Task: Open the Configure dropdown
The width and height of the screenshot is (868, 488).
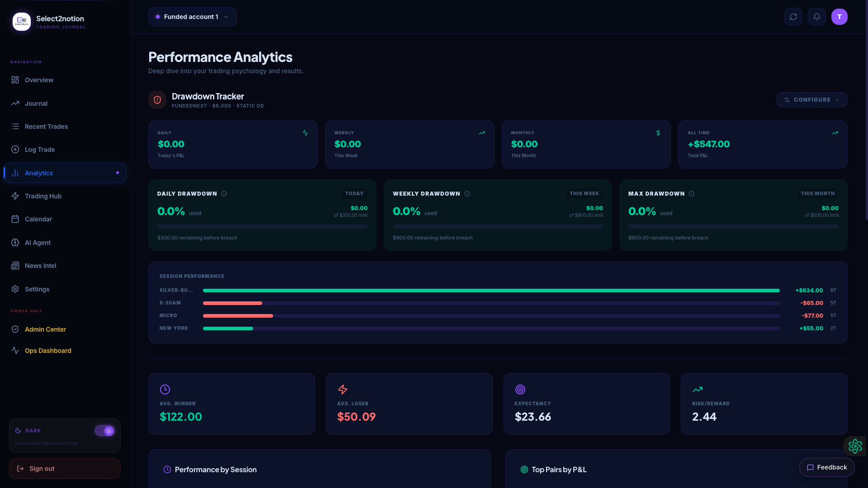Action: 811,100
